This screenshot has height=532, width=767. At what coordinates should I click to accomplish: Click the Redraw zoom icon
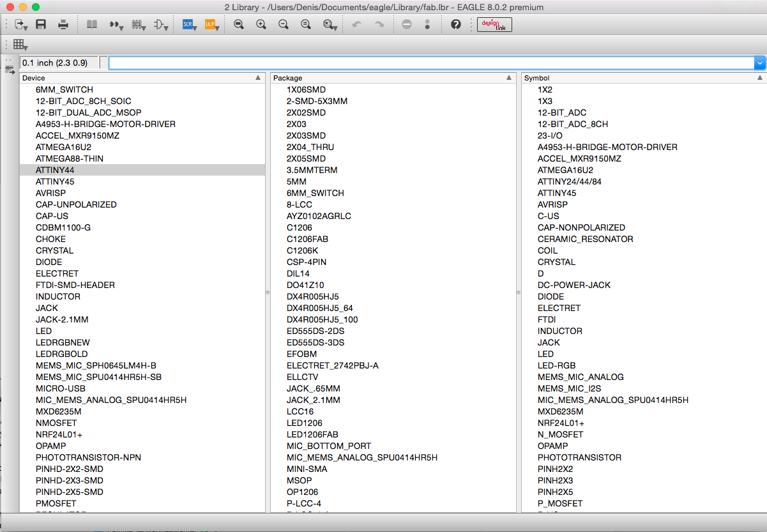[306, 25]
